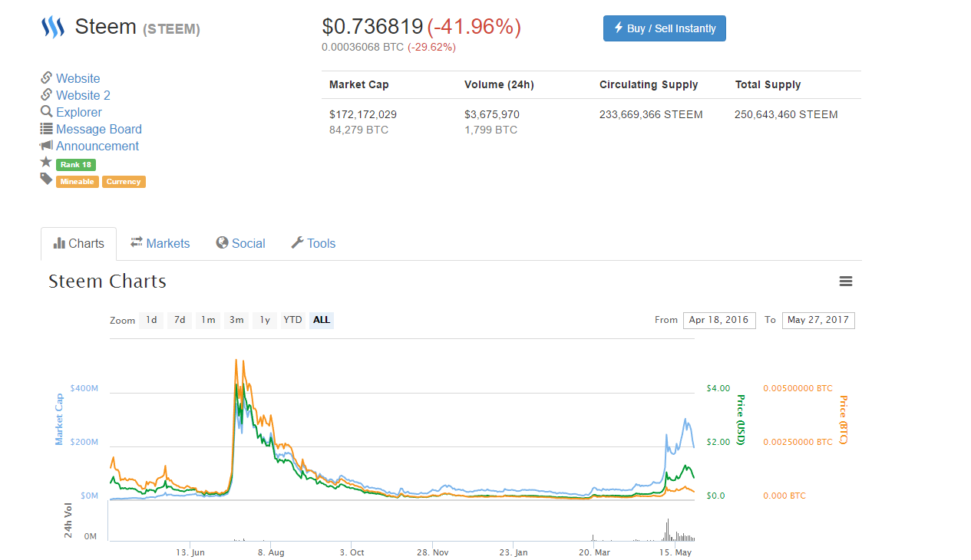The height and width of the screenshot is (560, 971).
Task: Click the (-41.96%) change value
Action: coord(474,27)
